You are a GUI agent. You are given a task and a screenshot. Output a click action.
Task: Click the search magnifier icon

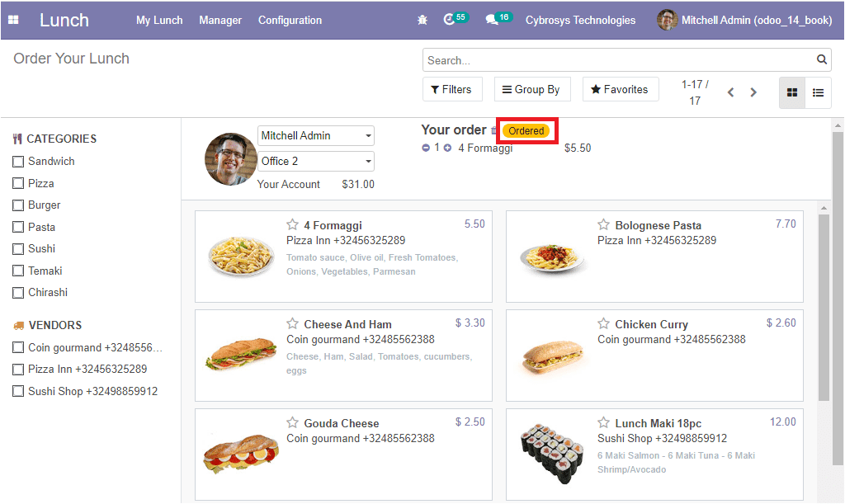pyautogui.click(x=821, y=59)
